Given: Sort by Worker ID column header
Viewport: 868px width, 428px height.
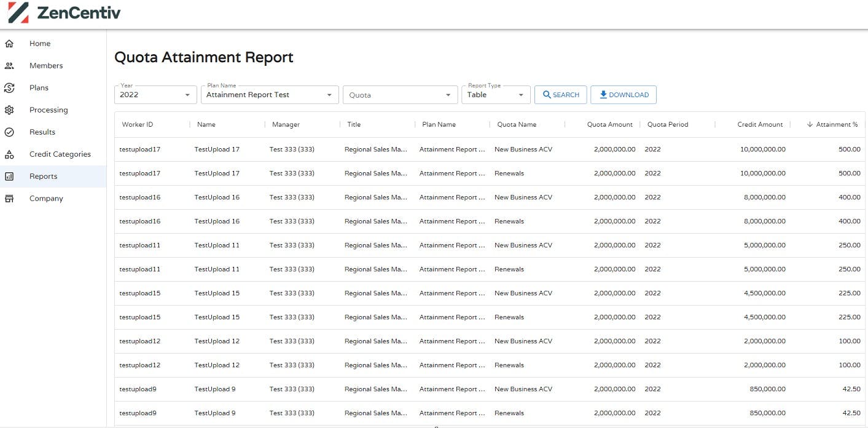Looking at the screenshot, I should tap(138, 124).
